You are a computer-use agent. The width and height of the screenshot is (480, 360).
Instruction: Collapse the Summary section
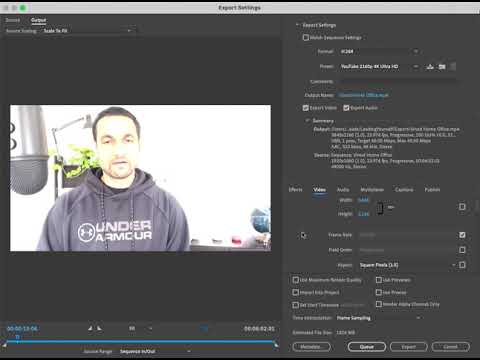click(307, 121)
